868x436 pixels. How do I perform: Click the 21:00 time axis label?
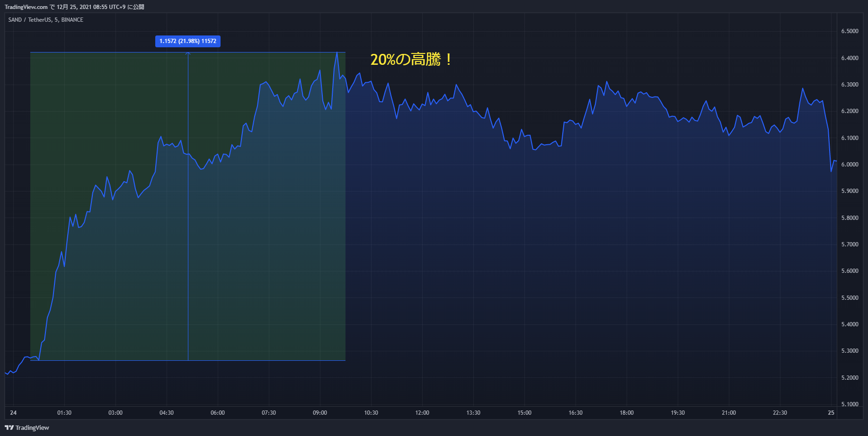pos(729,413)
